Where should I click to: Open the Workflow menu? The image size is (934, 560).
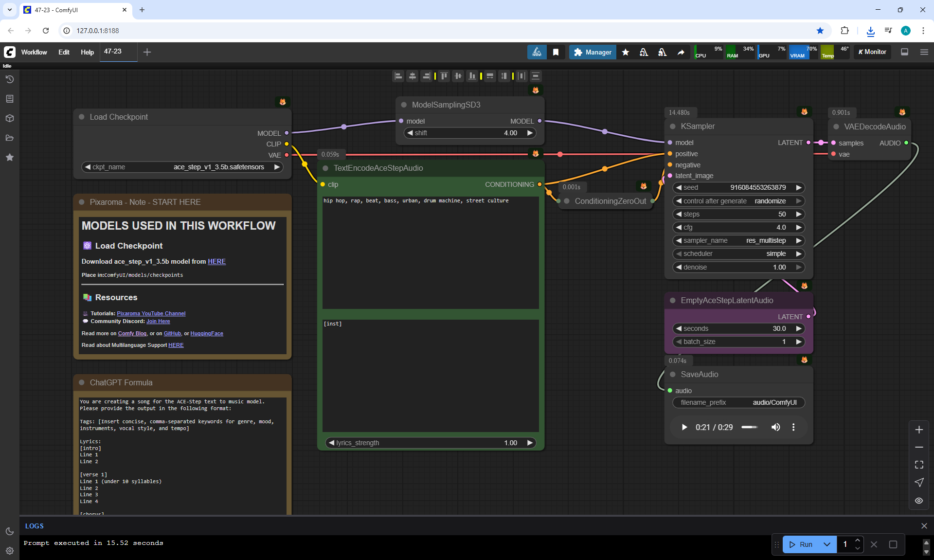(x=34, y=52)
